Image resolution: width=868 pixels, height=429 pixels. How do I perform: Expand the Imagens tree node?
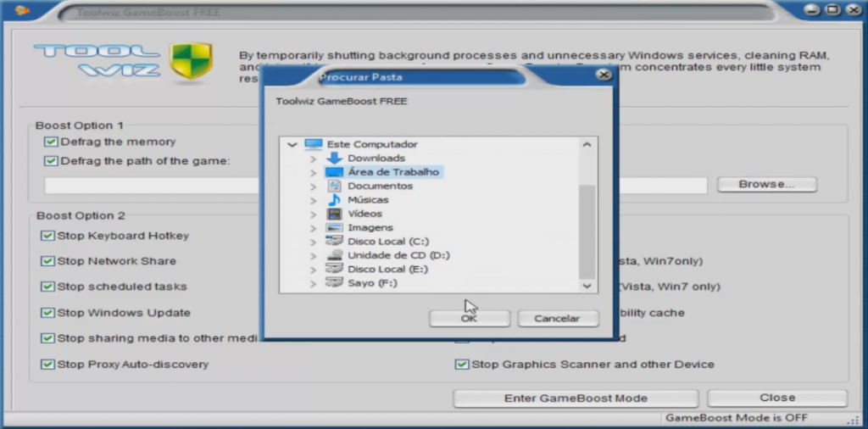click(314, 228)
